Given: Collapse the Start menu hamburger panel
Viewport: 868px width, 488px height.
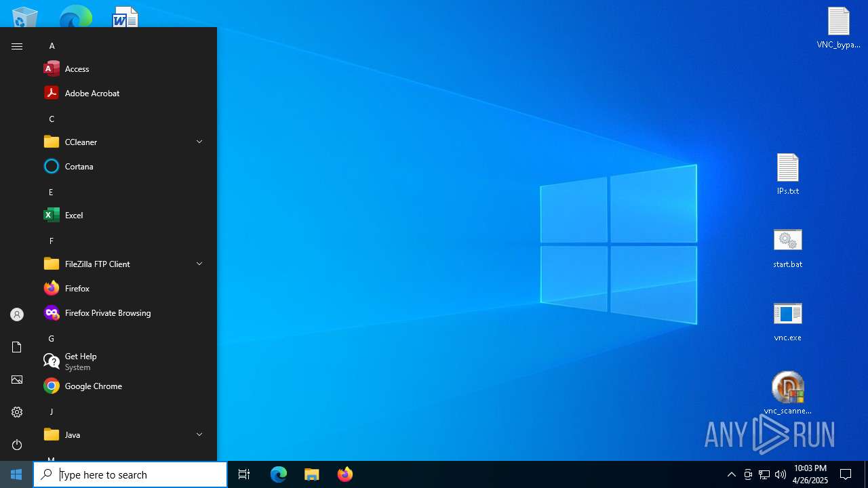Looking at the screenshot, I should (17, 46).
